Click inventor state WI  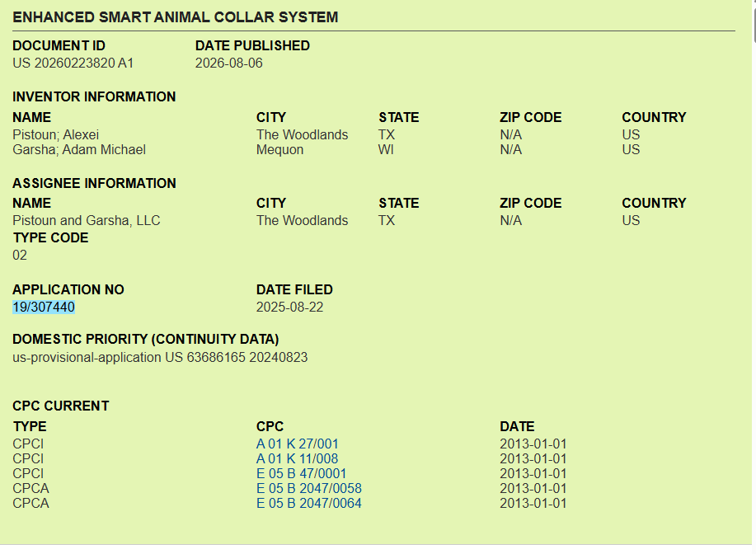click(x=386, y=149)
